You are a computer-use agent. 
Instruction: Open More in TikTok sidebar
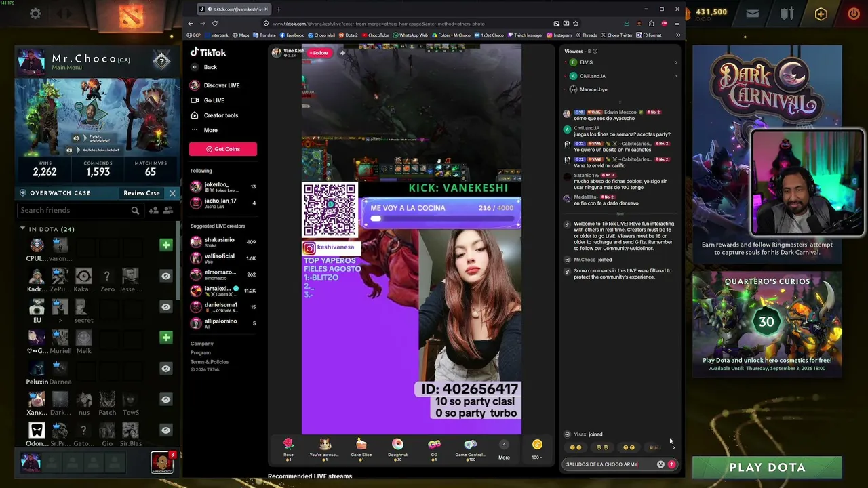pyautogui.click(x=211, y=130)
